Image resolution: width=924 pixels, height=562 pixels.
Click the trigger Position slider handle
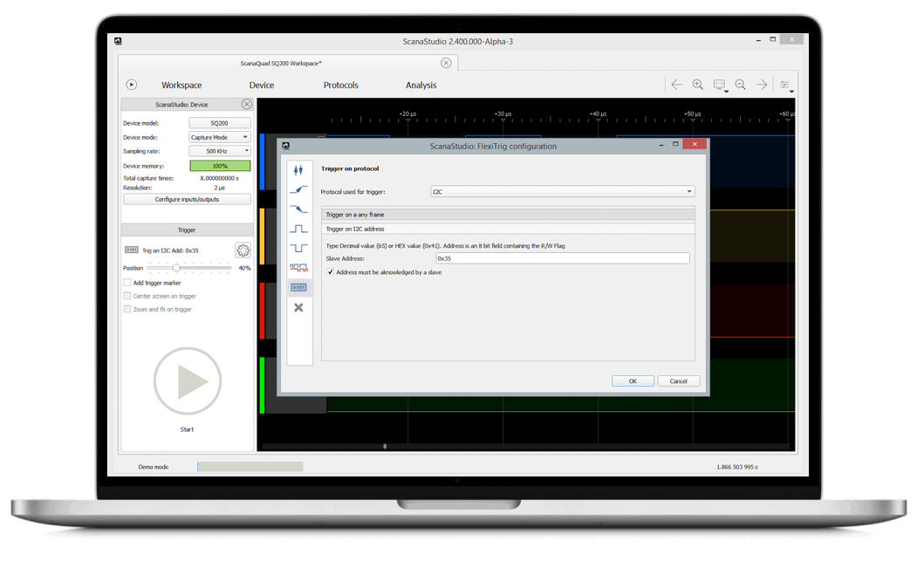pos(176,268)
